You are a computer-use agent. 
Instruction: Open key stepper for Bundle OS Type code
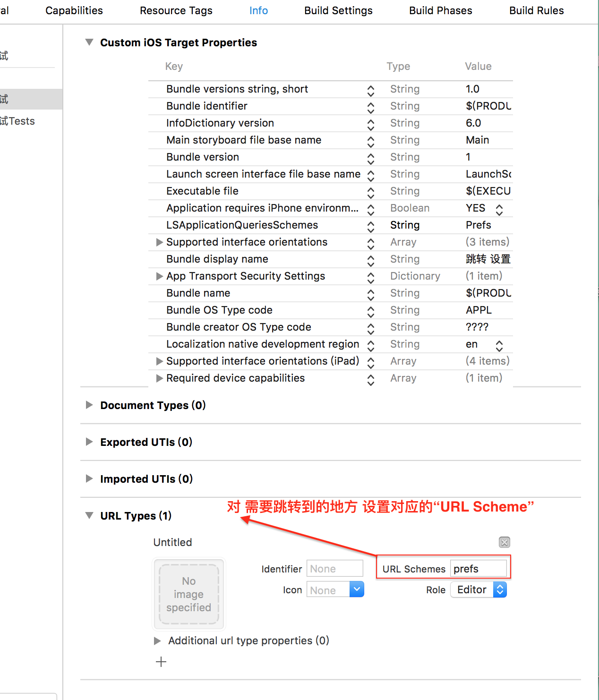371,312
